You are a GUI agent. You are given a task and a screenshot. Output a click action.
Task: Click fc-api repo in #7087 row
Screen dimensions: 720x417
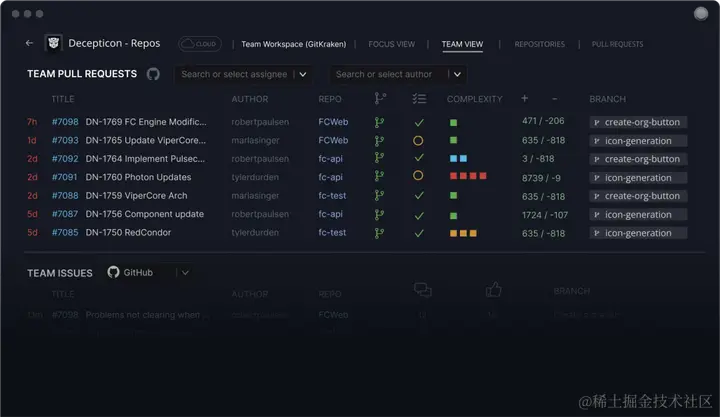pyautogui.click(x=330, y=214)
